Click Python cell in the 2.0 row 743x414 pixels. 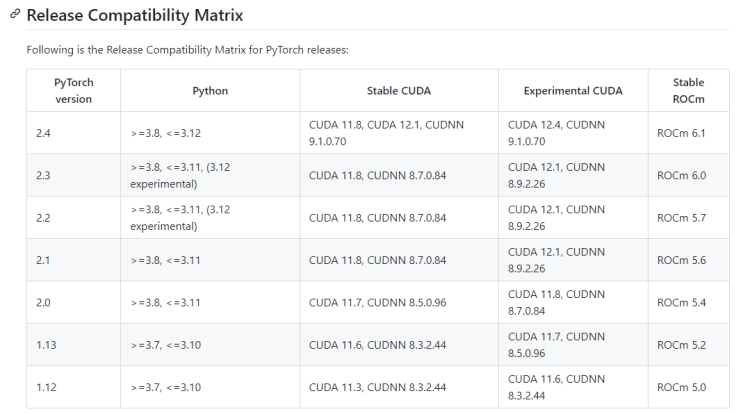(210, 303)
